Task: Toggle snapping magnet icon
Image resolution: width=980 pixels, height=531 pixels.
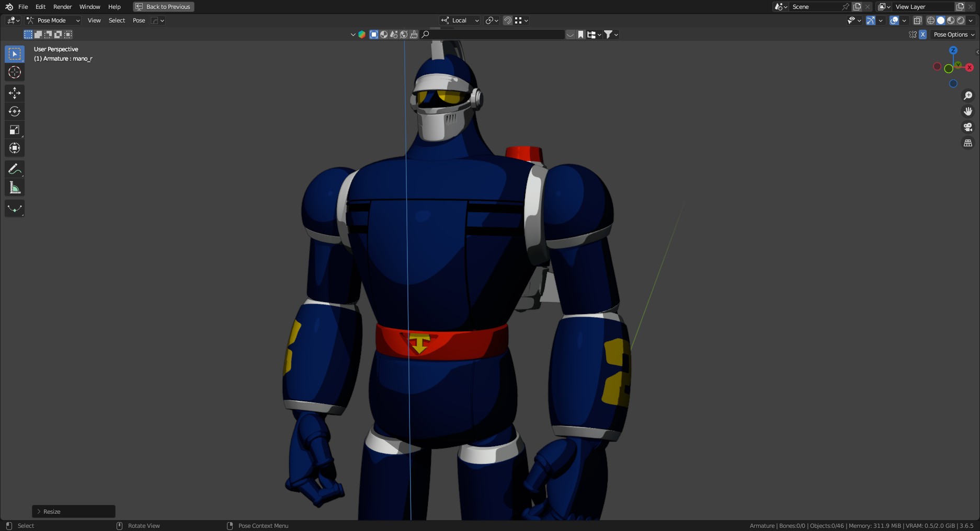Action: coord(507,20)
